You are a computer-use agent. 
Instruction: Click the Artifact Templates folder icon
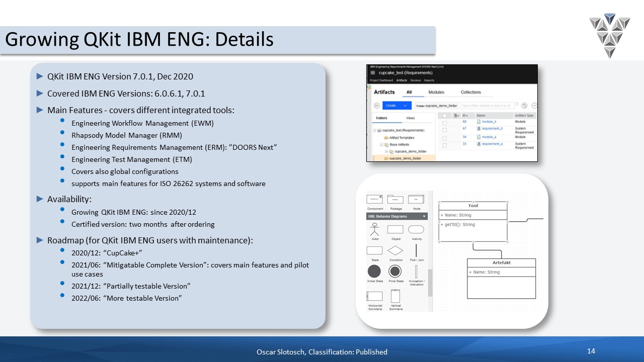point(386,137)
